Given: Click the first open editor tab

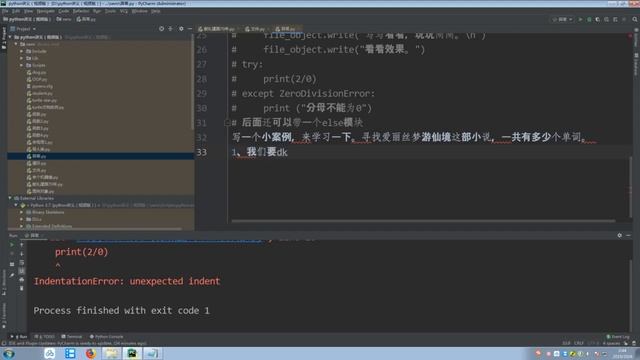Looking at the screenshot, I should pos(216,29).
